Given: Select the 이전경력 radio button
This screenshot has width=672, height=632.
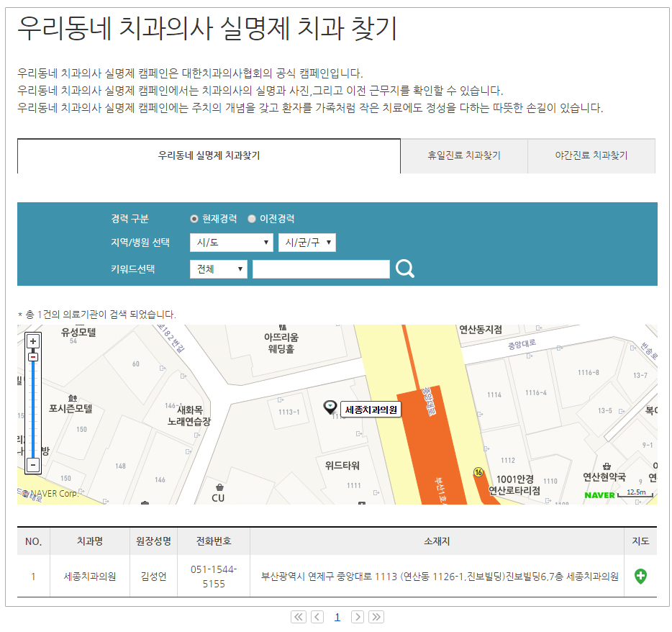Looking at the screenshot, I should pos(252,219).
